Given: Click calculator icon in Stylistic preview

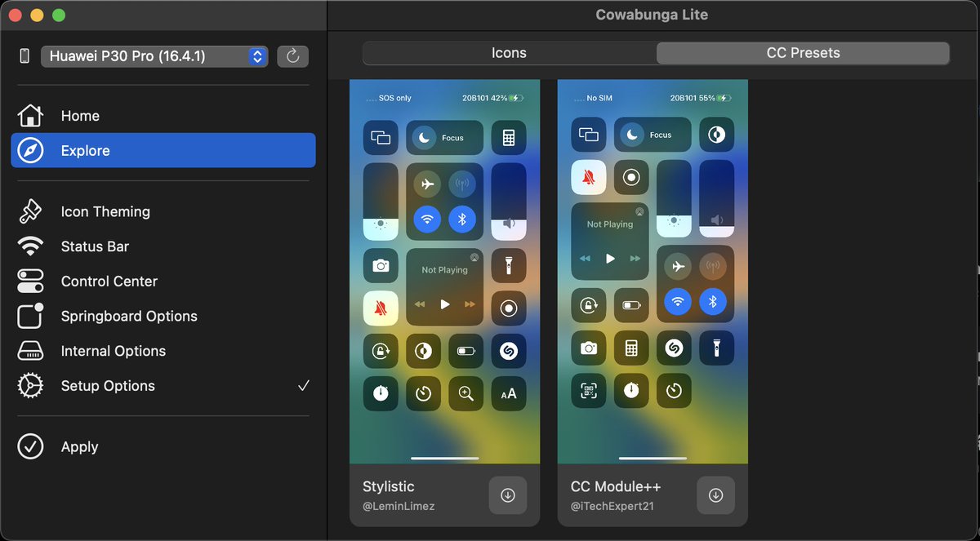Looking at the screenshot, I should (x=509, y=138).
